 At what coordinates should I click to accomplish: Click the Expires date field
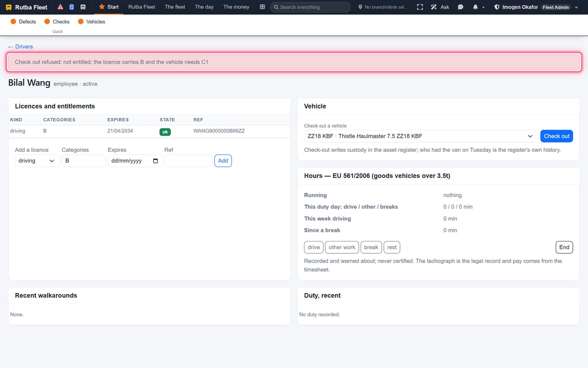(x=135, y=161)
